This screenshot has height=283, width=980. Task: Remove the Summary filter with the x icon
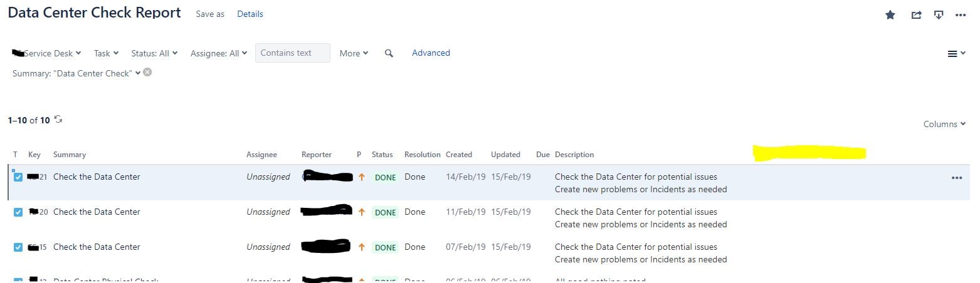[147, 72]
